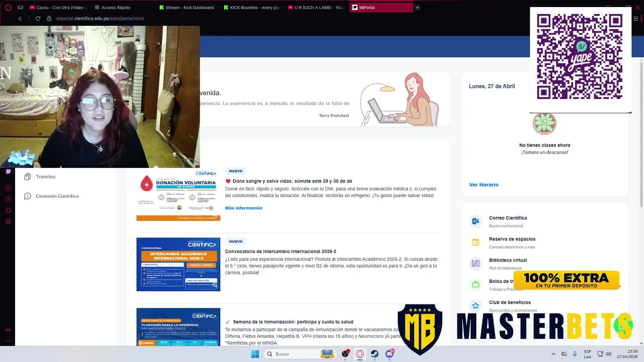644x362 pixels.
Task: Click the Bolsa de trabajo briefcase icon
Action: click(x=475, y=285)
